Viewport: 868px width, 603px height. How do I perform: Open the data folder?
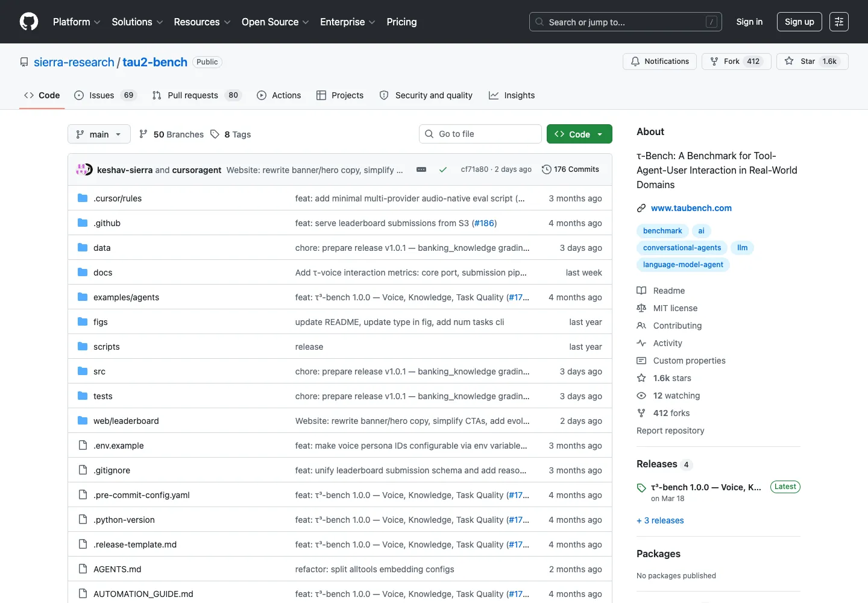point(102,248)
